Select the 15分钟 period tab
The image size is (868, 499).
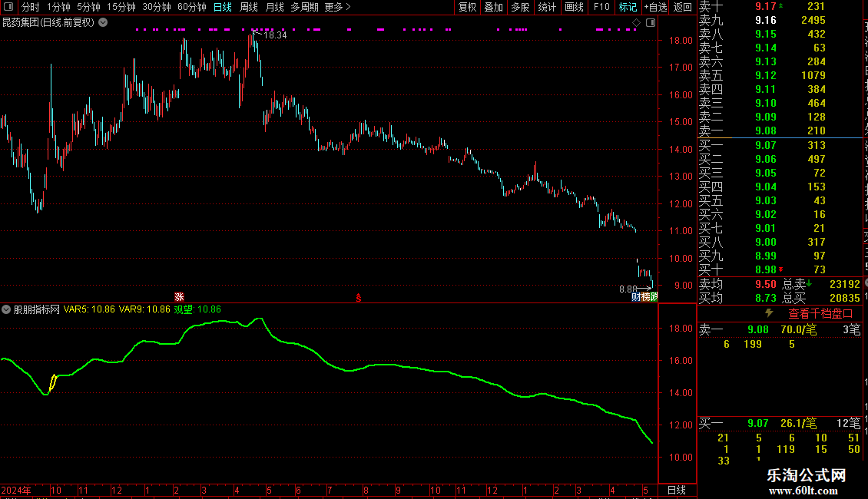(x=121, y=7)
